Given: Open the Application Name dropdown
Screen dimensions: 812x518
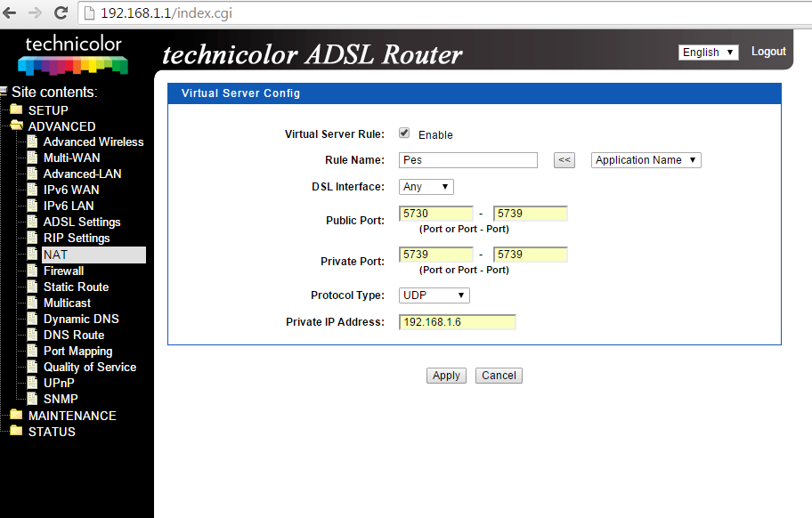Looking at the screenshot, I should click(646, 160).
